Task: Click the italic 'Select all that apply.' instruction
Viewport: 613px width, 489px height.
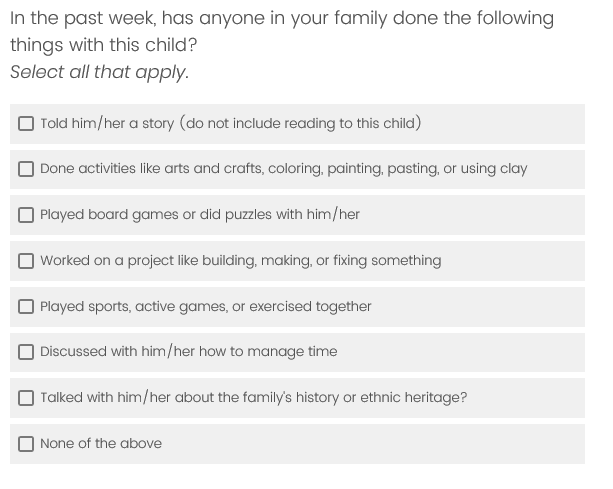Action: (99, 72)
